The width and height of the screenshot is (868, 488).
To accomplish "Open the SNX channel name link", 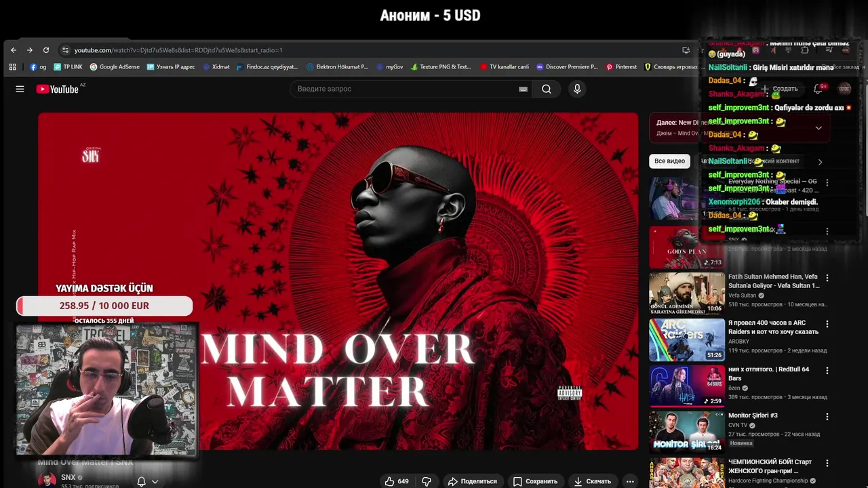I will pyautogui.click(x=68, y=477).
